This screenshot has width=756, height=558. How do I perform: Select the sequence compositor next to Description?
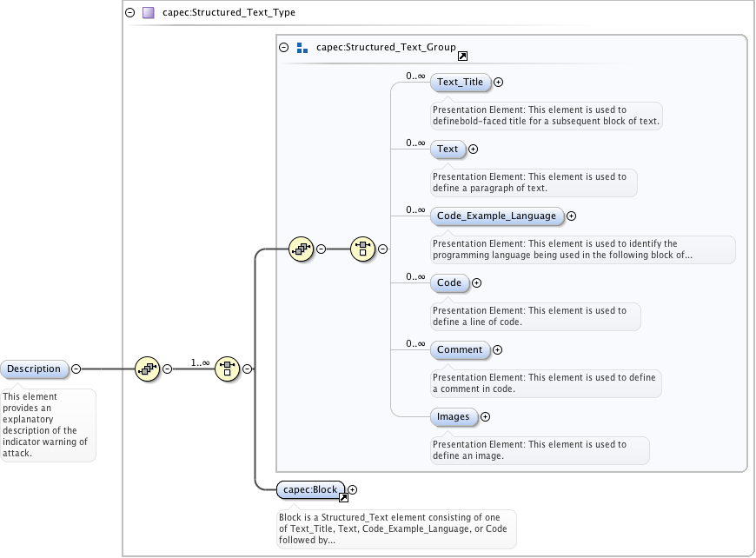[x=147, y=369]
